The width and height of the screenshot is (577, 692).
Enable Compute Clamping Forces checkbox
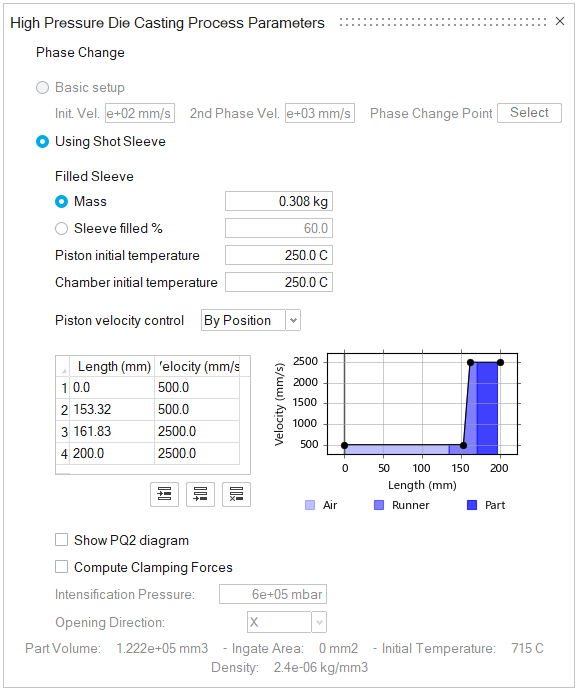click(61, 567)
